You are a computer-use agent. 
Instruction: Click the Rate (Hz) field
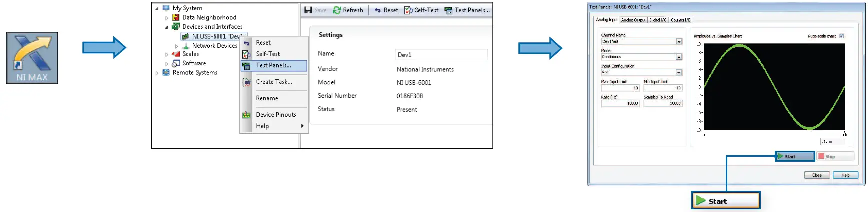(x=620, y=104)
